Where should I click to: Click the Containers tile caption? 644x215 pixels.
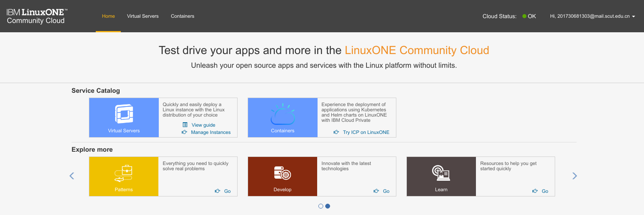tap(283, 131)
